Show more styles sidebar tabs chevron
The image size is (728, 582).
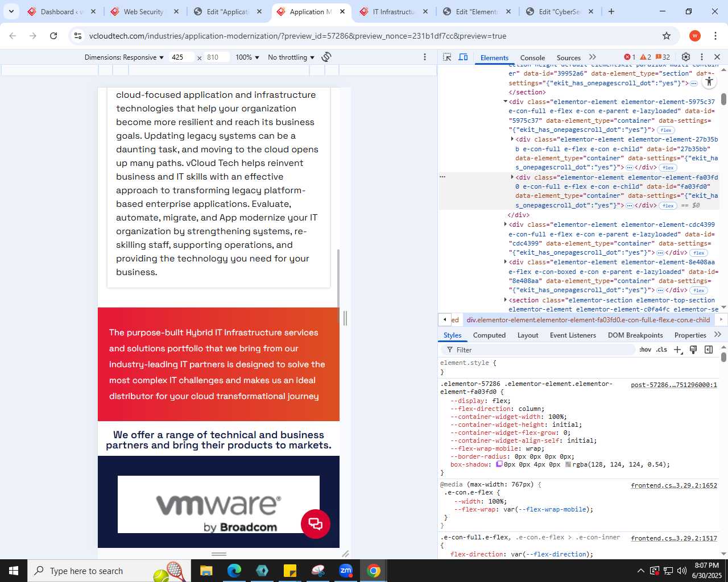[718, 335]
